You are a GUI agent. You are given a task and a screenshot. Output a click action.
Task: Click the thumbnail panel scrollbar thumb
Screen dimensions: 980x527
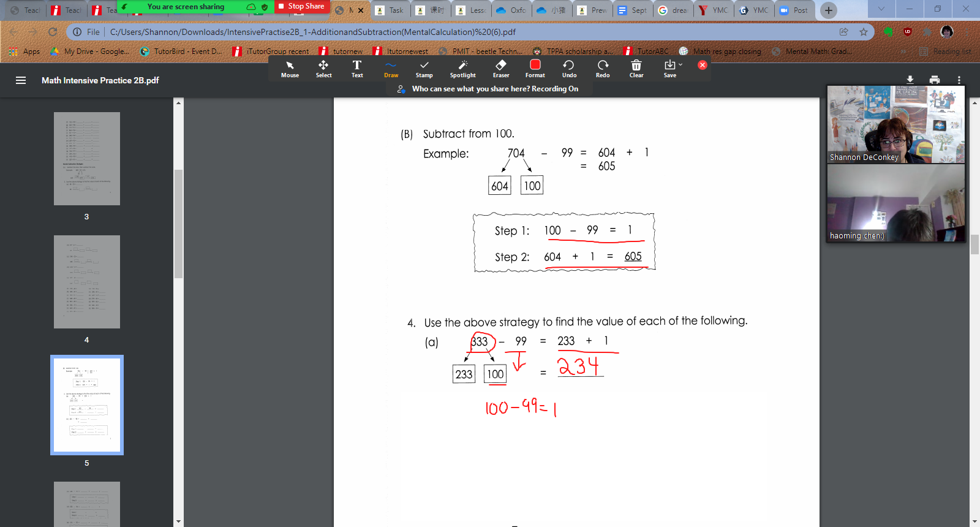178,224
